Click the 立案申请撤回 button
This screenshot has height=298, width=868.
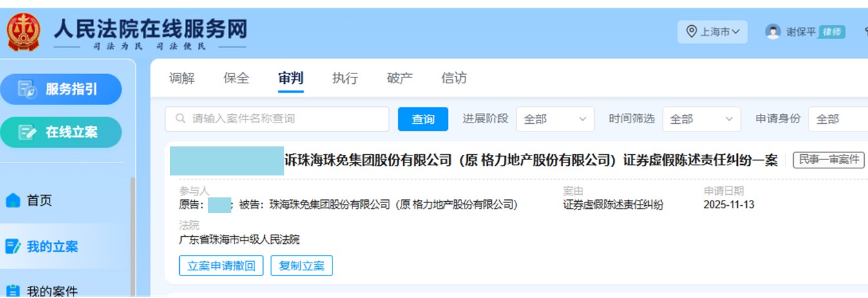221,266
